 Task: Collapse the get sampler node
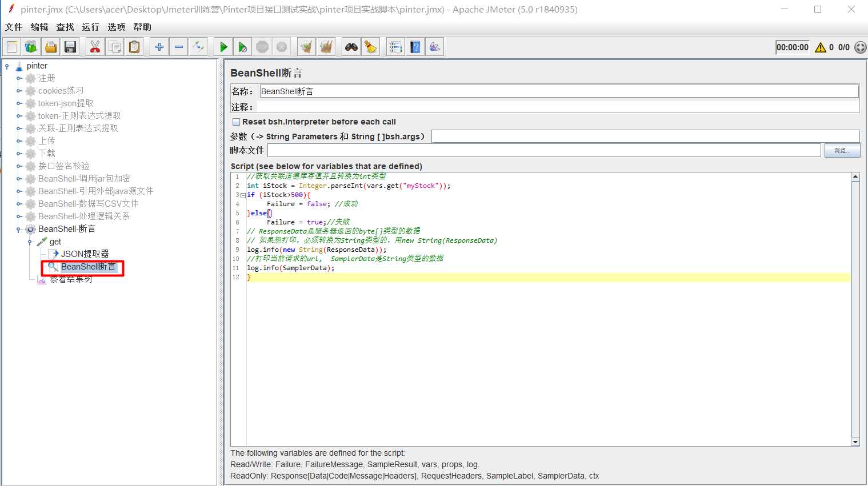(x=30, y=242)
